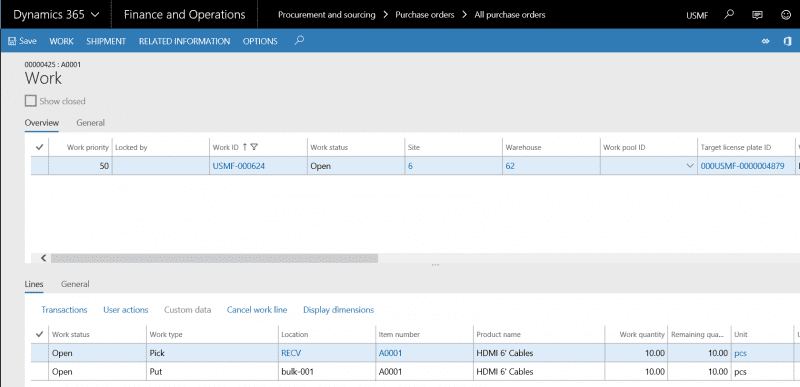Screen dimensions: 800x387
Task: Click the smiley feedback icon
Action: coord(786,15)
